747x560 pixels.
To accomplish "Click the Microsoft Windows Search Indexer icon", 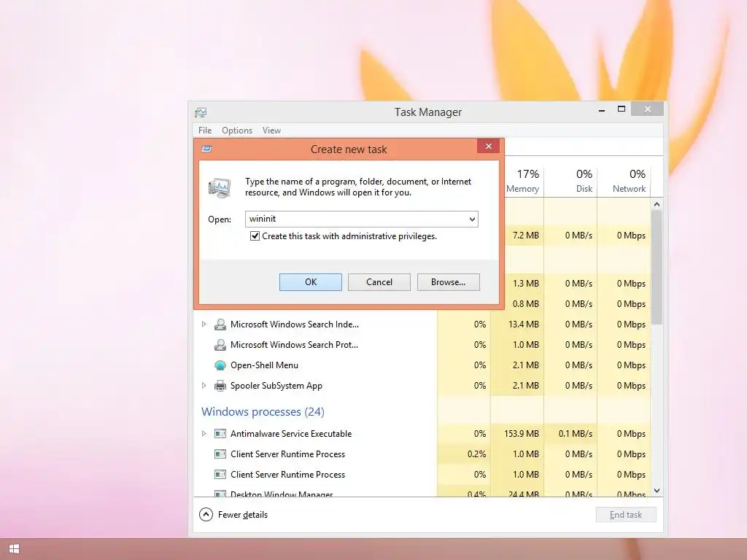I will coord(220,324).
